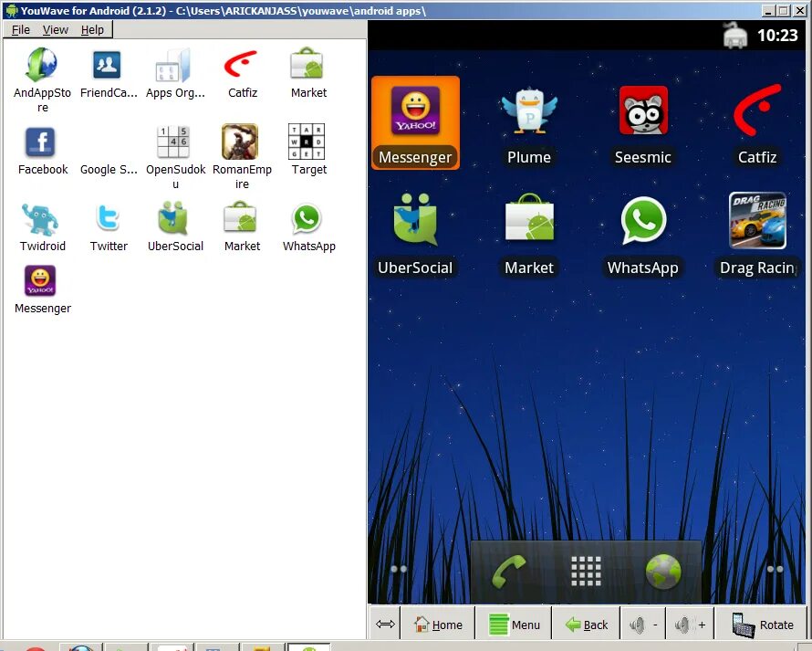Tap WhatsApp on the Android home screen
812x651 pixels.
pyautogui.click(x=643, y=235)
